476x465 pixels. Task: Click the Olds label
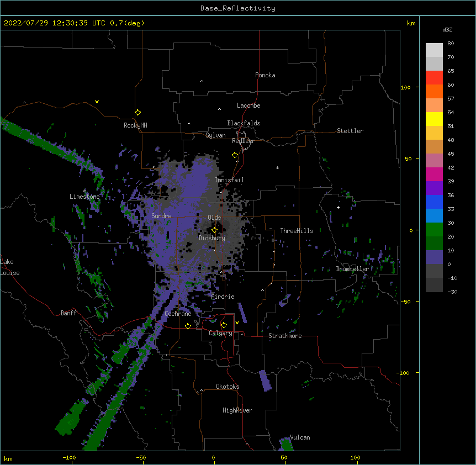(x=214, y=218)
